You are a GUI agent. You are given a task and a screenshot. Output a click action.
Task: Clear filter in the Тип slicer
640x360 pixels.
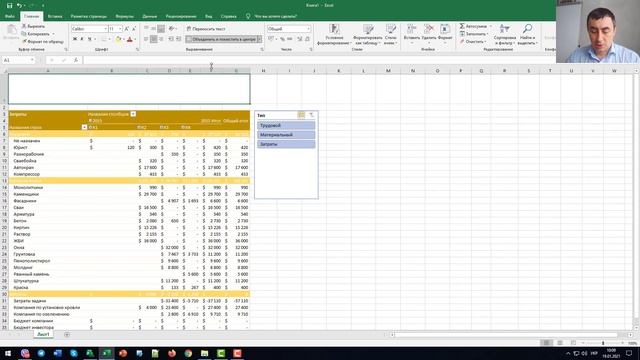coord(311,115)
